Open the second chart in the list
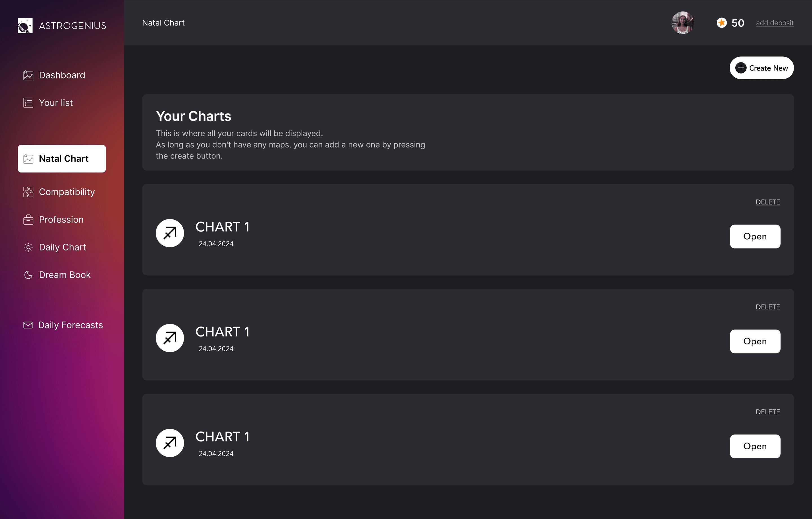 pos(755,342)
